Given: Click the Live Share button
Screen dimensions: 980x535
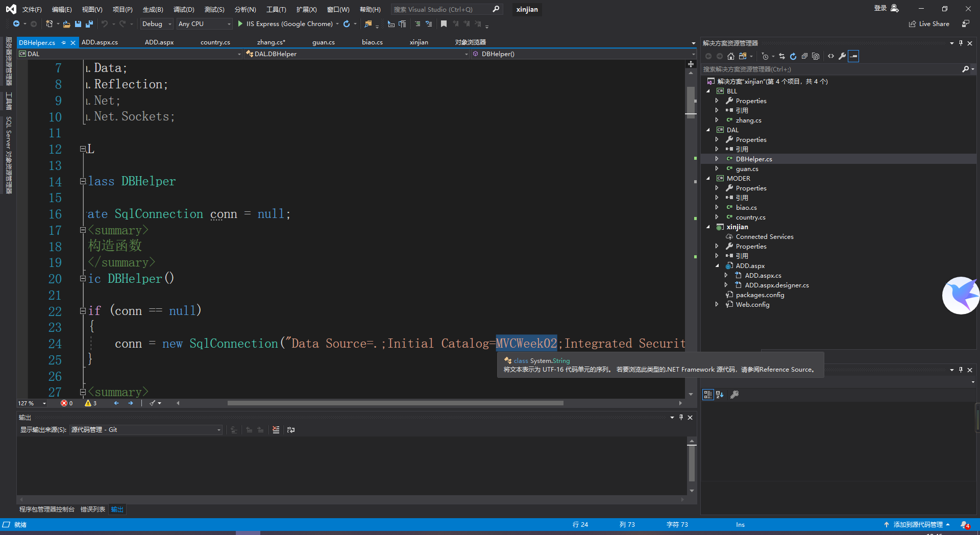Looking at the screenshot, I should pyautogui.click(x=929, y=24).
